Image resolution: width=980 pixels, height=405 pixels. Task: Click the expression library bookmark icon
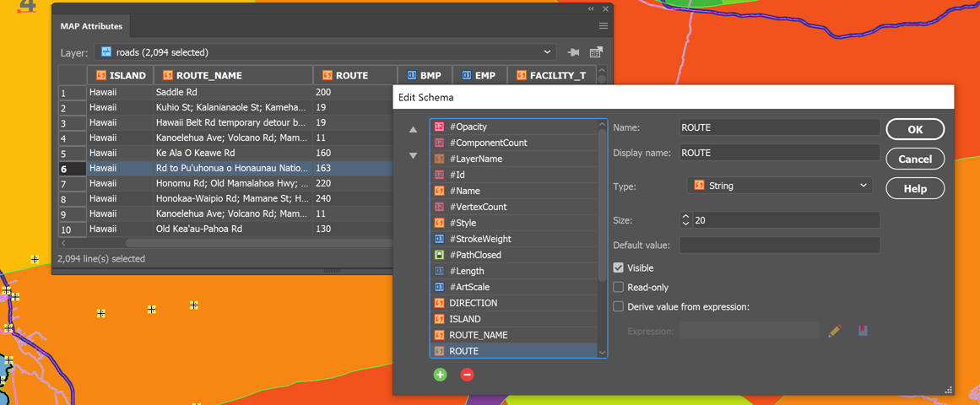[x=863, y=331]
